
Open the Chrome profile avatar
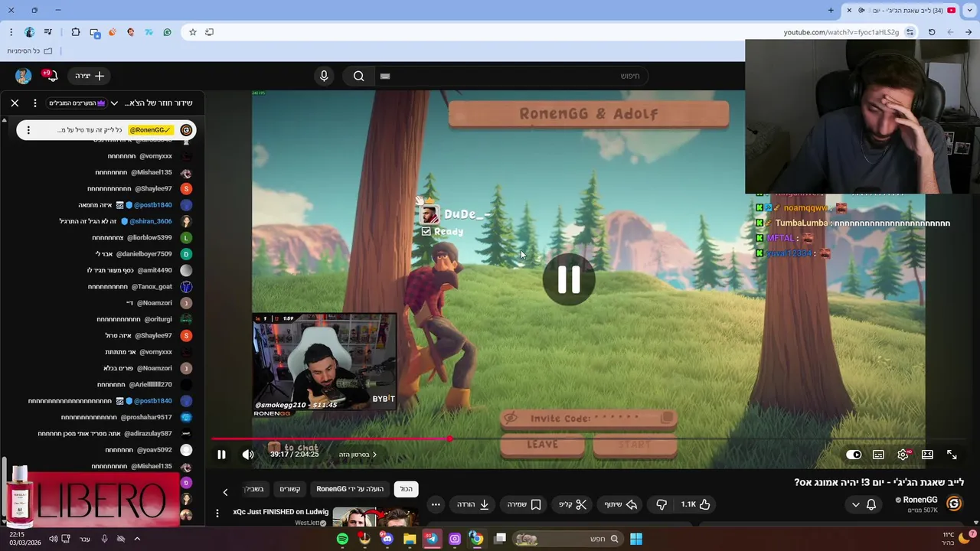[29, 32]
